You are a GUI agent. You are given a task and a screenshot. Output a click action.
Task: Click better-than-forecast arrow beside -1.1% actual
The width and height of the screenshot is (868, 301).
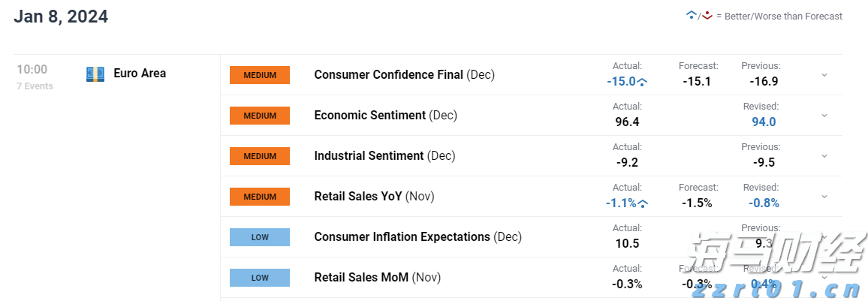[x=643, y=203]
